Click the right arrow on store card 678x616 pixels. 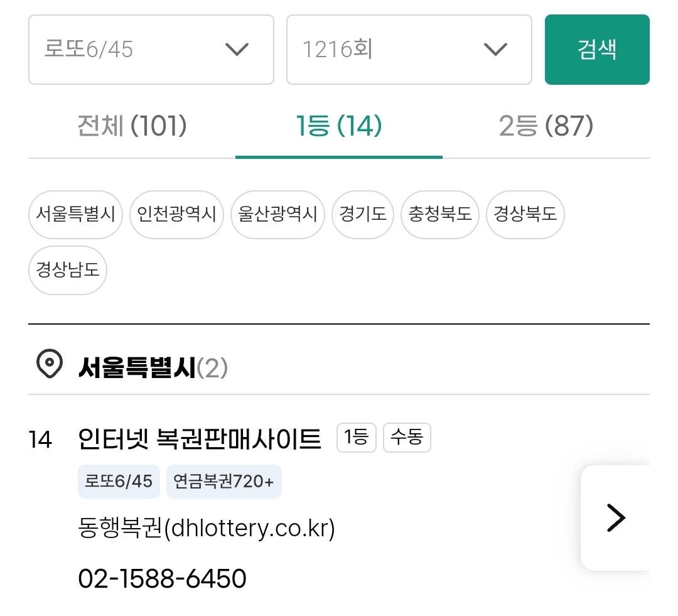pos(616,517)
